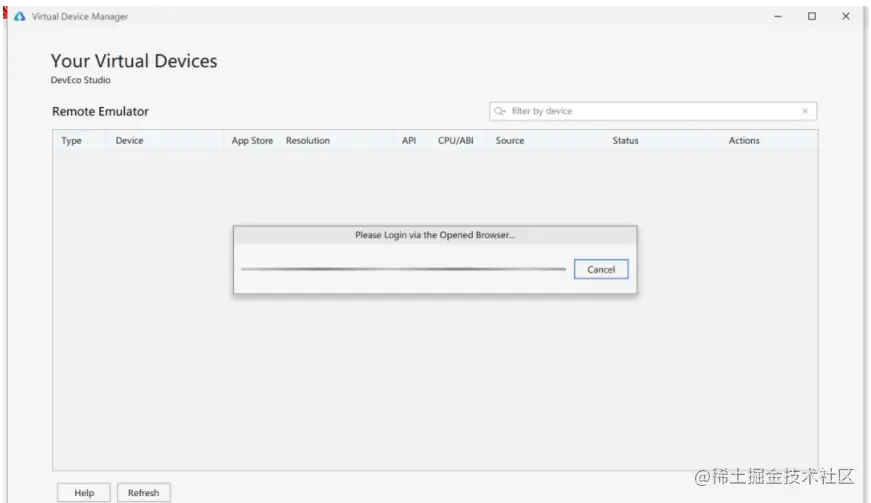Sort by the Source column header

click(x=510, y=140)
